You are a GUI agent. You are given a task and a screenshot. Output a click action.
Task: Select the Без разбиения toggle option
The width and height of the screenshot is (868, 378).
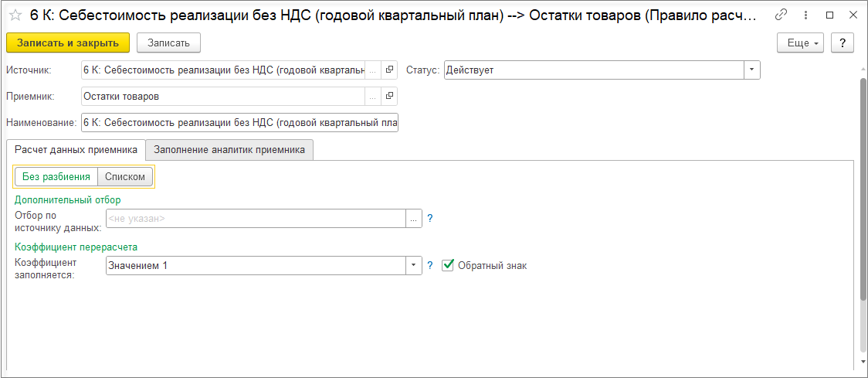(x=56, y=177)
